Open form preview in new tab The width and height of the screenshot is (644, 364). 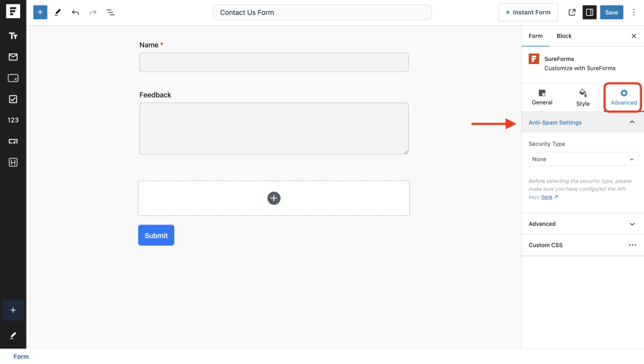(x=572, y=13)
